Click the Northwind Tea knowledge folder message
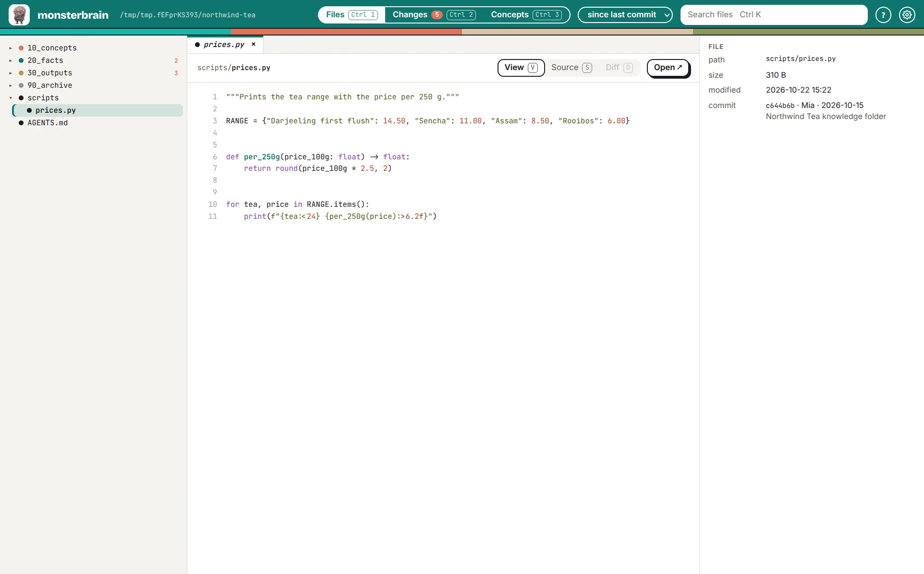The height and width of the screenshot is (574, 924). pyautogui.click(x=826, y=116)
